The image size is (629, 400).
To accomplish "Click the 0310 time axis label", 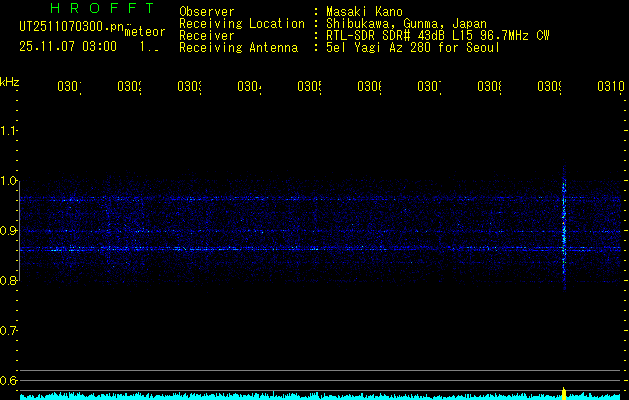I will pos(611,86).
